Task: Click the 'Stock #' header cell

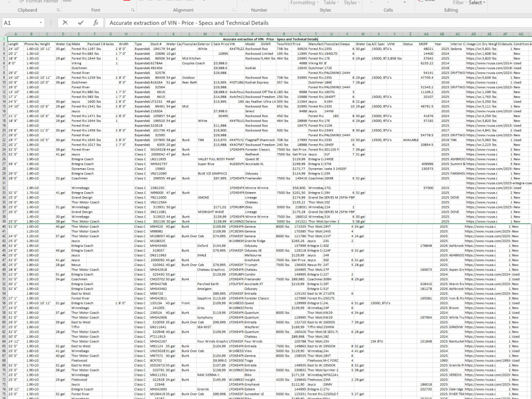Action: point(158,44)
